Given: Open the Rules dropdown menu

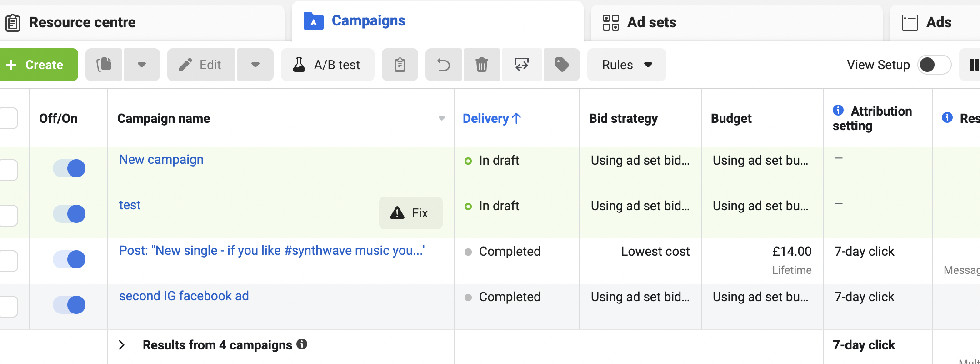Looking at the screenshot, I should tap(626, 65).
